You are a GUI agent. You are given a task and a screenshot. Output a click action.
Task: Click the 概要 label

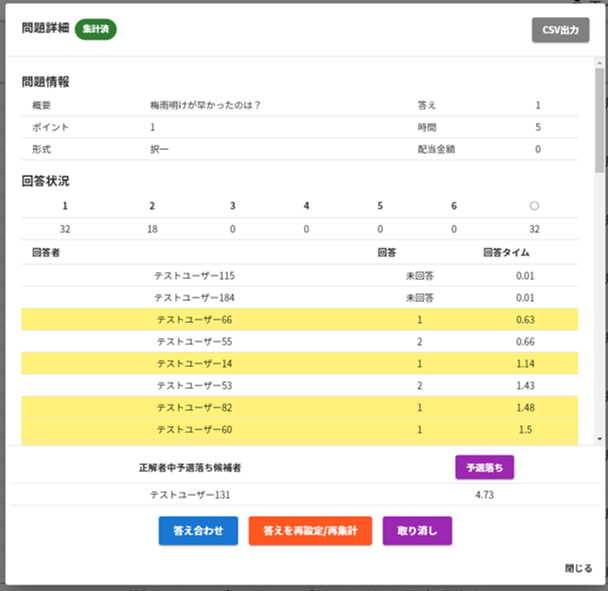pyautogui.click(x=41, y=105)
